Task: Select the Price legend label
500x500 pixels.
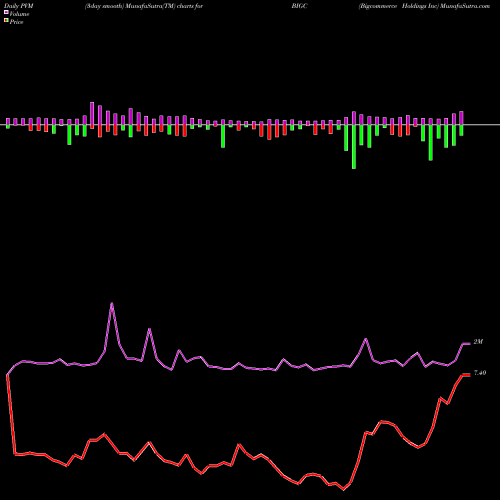Action: pyautogui.click(x=16, y=22)
